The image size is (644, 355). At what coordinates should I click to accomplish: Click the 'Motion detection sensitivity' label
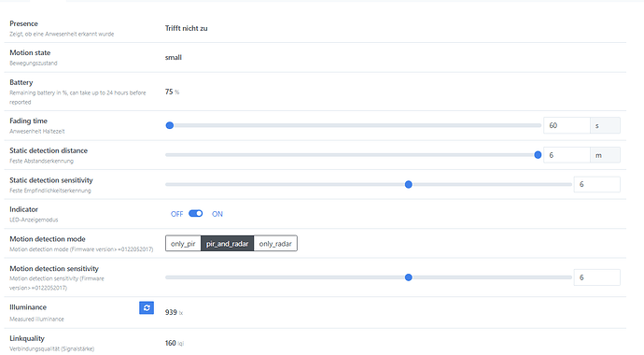click(54, 268)
